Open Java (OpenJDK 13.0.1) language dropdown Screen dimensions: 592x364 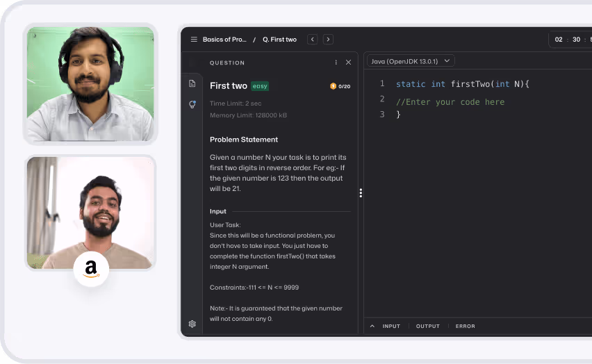[411, 61]
